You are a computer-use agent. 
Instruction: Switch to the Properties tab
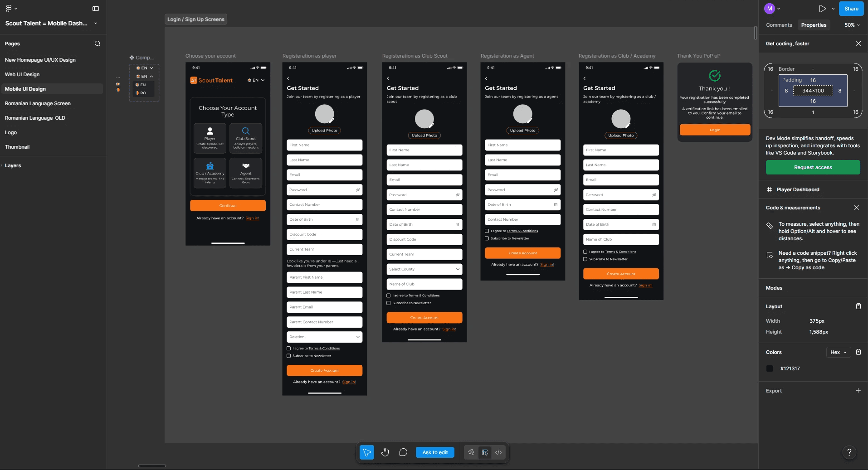814,25
